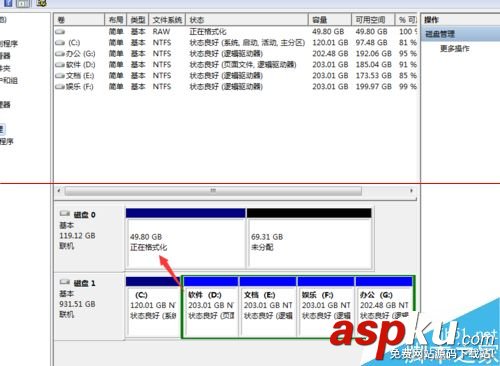Select the 49.80 GB 正在格式化 partition on 磁盘 0
The width and height of the screenshot is (500, 366).
[x=186, y=238]
